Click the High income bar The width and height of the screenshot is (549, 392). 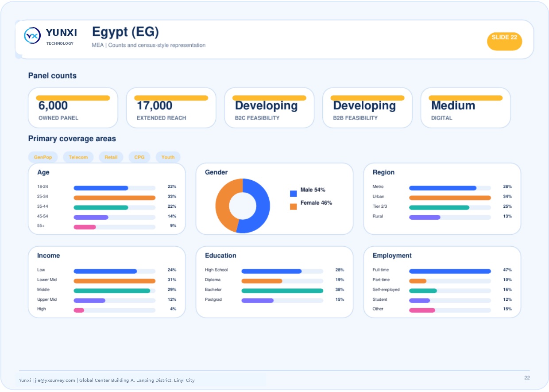tap(114, 310)
